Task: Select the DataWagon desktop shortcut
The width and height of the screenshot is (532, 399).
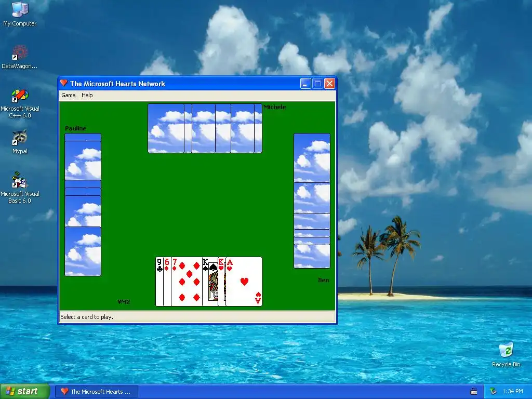Action: click(19, 57)
